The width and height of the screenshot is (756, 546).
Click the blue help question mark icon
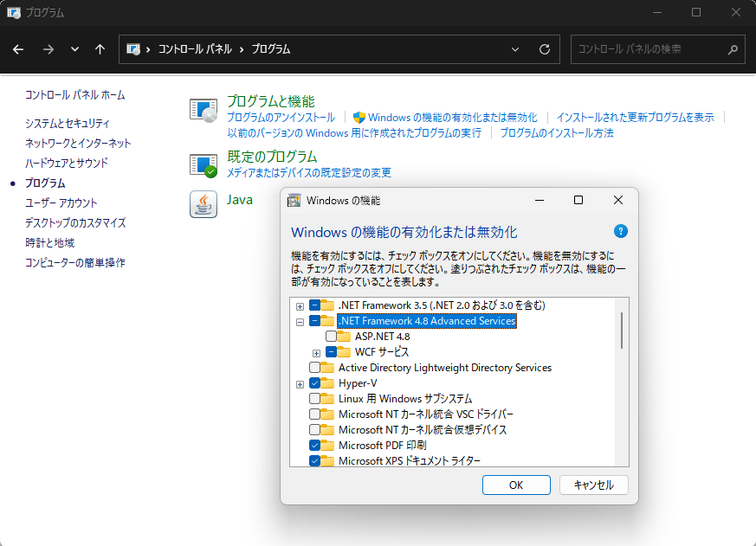coord(620,231)
